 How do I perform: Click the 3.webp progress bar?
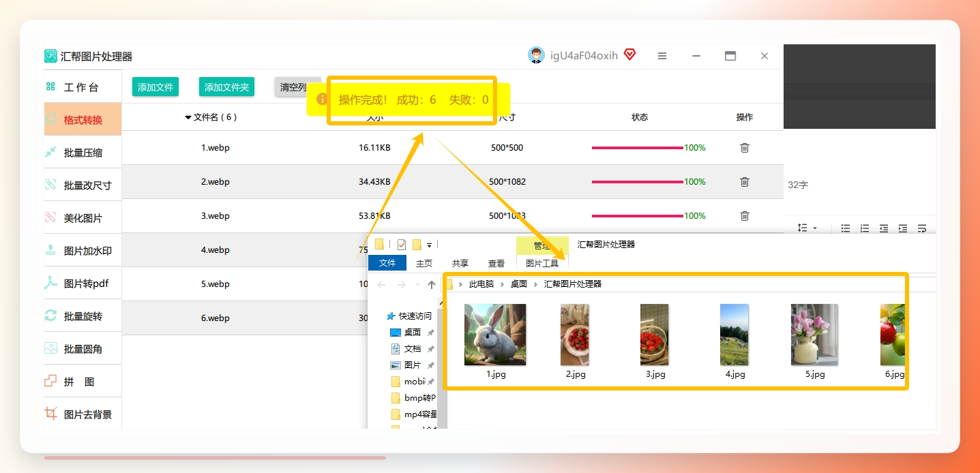tap(637, 215)
